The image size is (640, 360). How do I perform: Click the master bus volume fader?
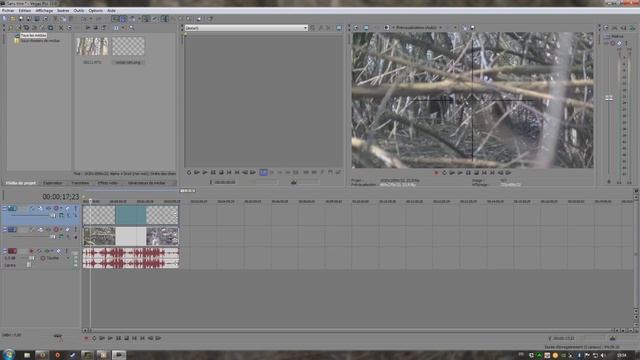[x=609, y=98]
